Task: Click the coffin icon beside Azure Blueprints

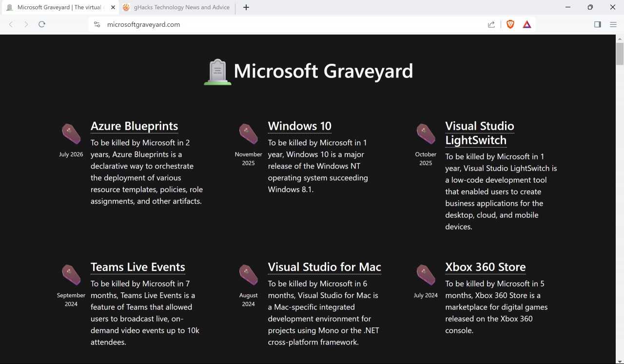Action: [x=71, y=134]
